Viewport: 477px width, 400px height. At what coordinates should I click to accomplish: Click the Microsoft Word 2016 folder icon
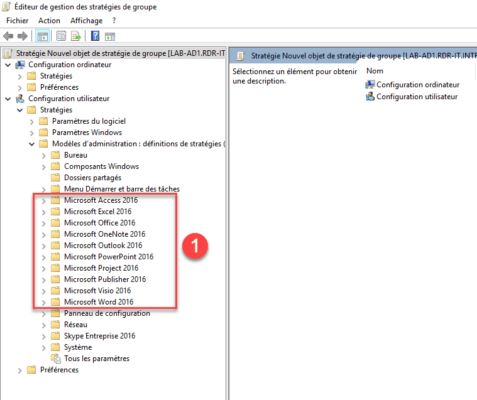[55, 302]
